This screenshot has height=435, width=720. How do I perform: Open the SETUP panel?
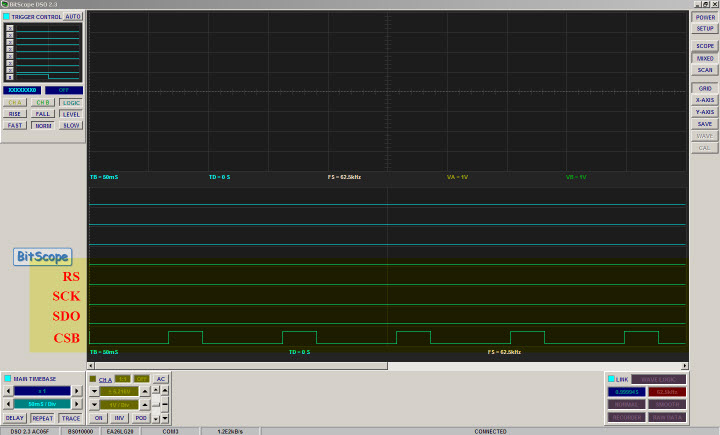[705, 29]
